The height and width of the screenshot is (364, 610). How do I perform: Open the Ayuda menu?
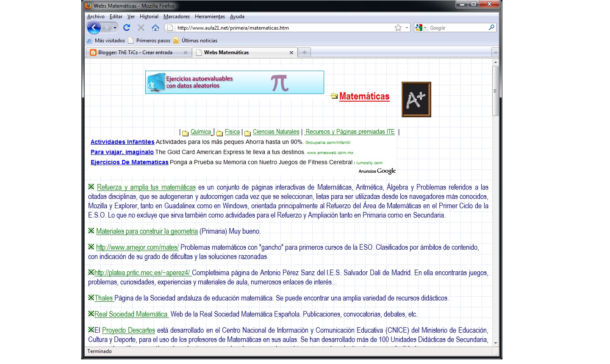point(237,17)
